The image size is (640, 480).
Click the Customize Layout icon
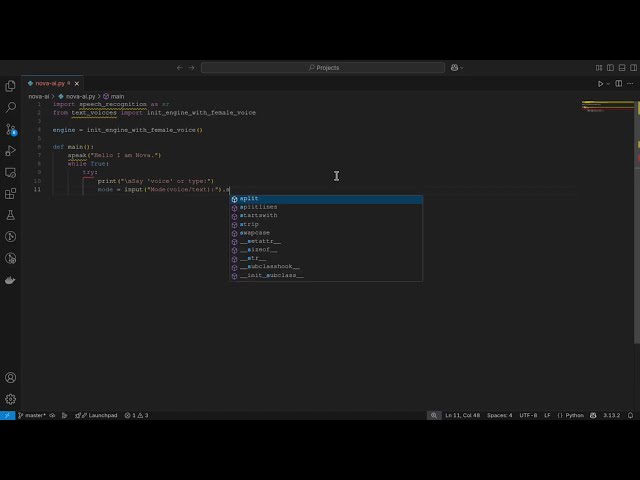[599, 68]
